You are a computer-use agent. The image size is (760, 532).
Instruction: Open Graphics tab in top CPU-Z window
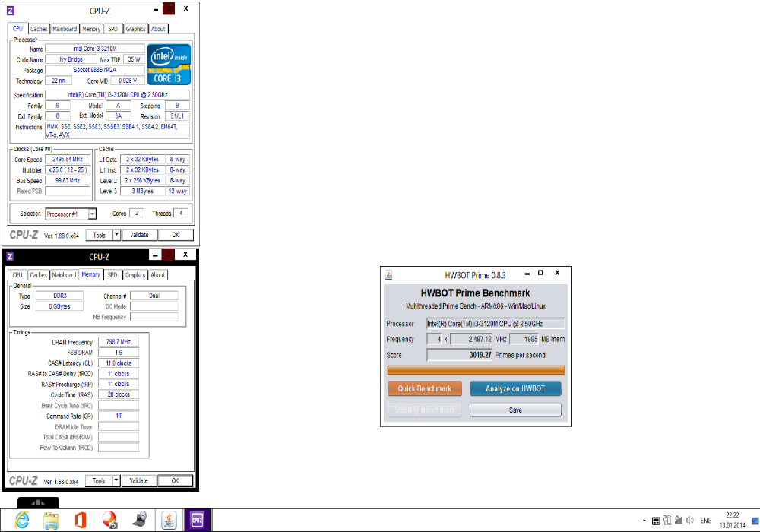tap(136, 29)
